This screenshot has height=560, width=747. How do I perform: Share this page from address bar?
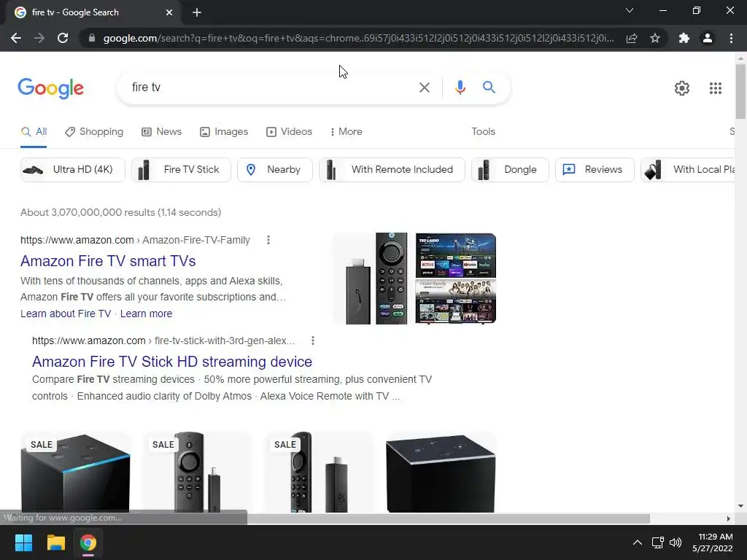(632, 38)
